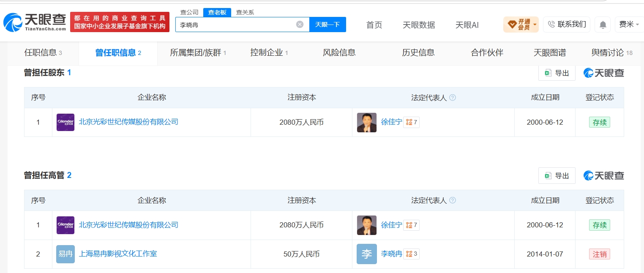
Task: Switch to the 查关系 search mode
Action: pyautogui.click(x=245, y=12)
